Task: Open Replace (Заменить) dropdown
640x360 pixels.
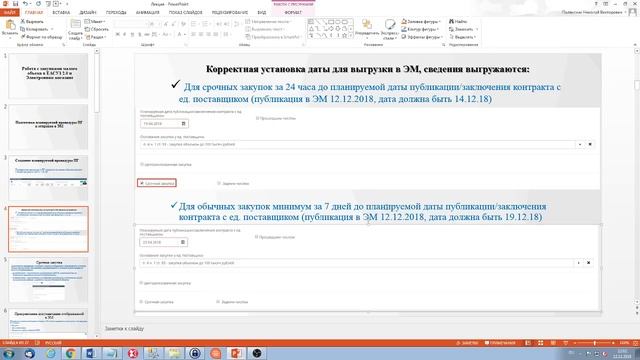Action: pos(463,29)
